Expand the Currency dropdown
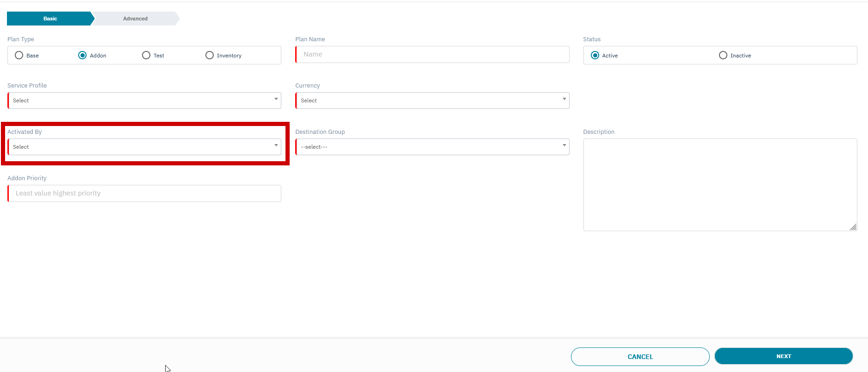 [432, 101]
